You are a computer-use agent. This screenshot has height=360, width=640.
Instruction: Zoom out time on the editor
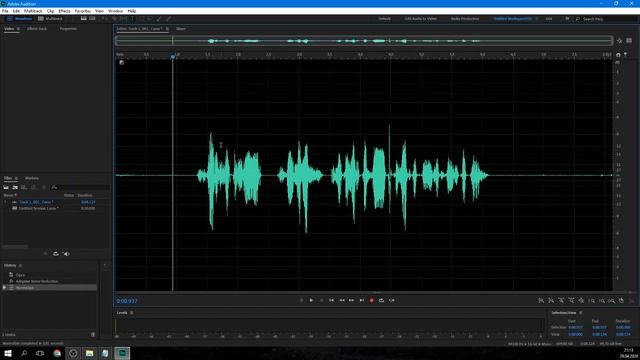point(571,301)
